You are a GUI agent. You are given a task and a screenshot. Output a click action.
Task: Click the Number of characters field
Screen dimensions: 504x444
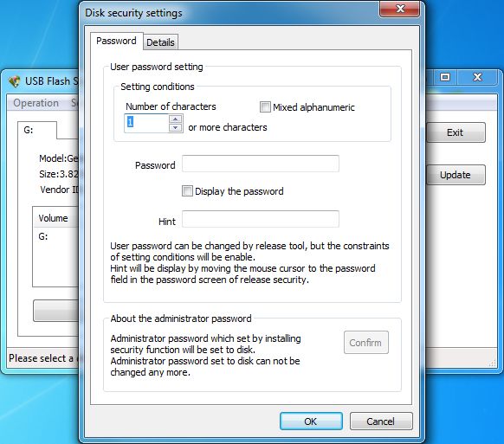click(146, 124)
